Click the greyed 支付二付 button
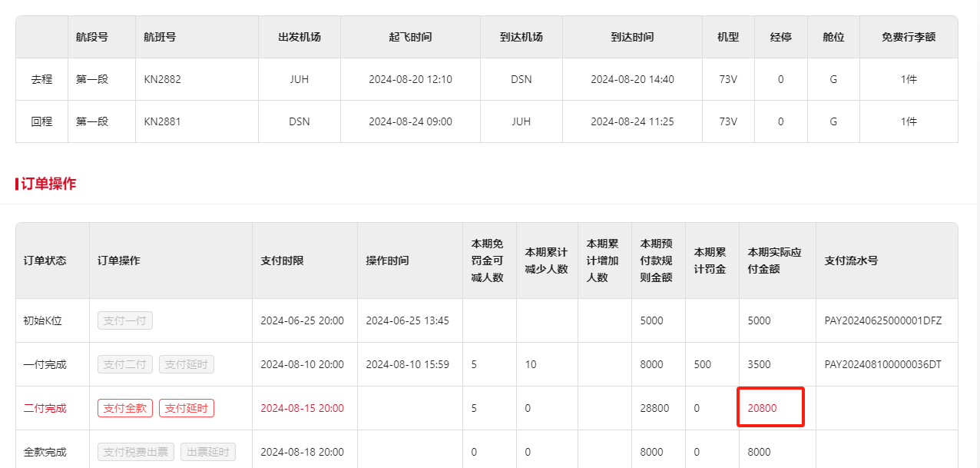980x468 pixels. click(x=125, y=364)
